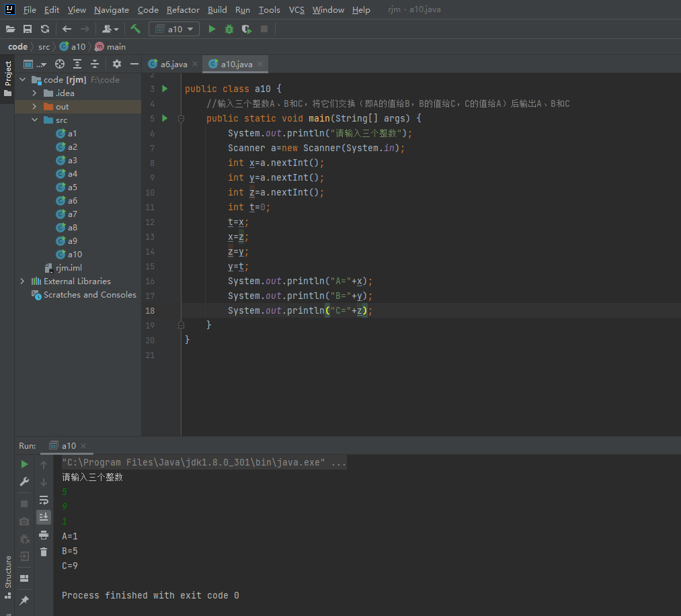
Task: Expand External Libraries node
Action: [22, 281]
